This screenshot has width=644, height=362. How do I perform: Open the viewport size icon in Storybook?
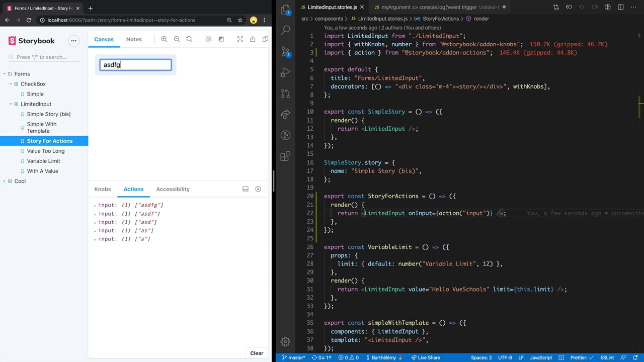tap(209, 39)
